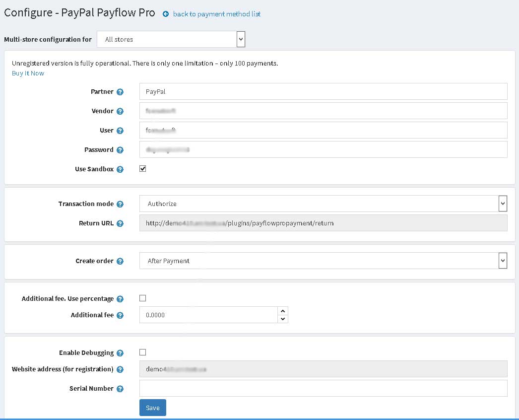Click the Use Sandbox label
Image resolution: width=519 pixels, height=420 pixels.
coord(94,169)
